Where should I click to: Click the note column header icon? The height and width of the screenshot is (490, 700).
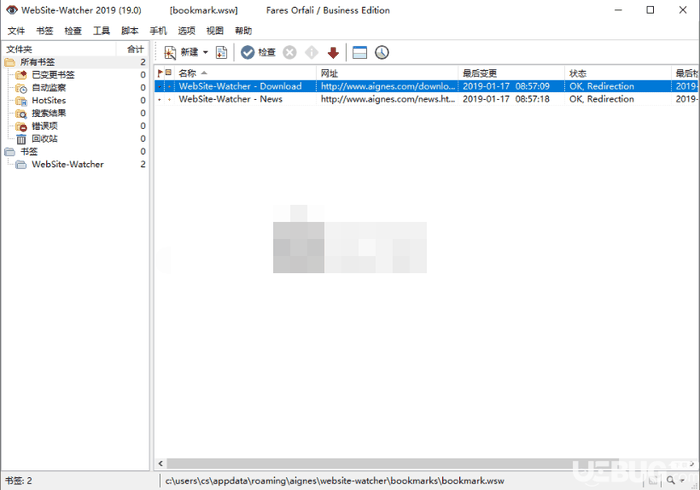(169, 72)
